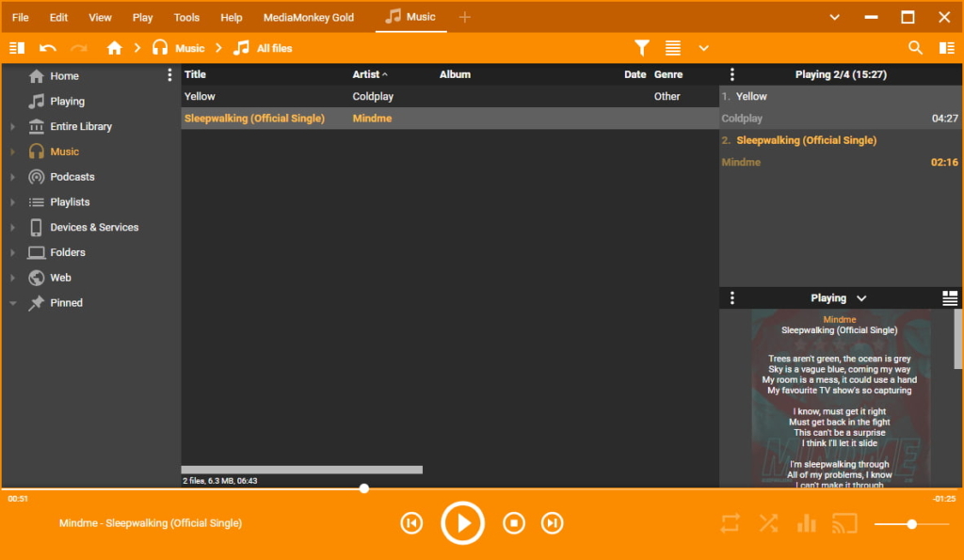Open the Tools menu
The width and height of the screenshot is (964, 560).
tap(185, 16)
